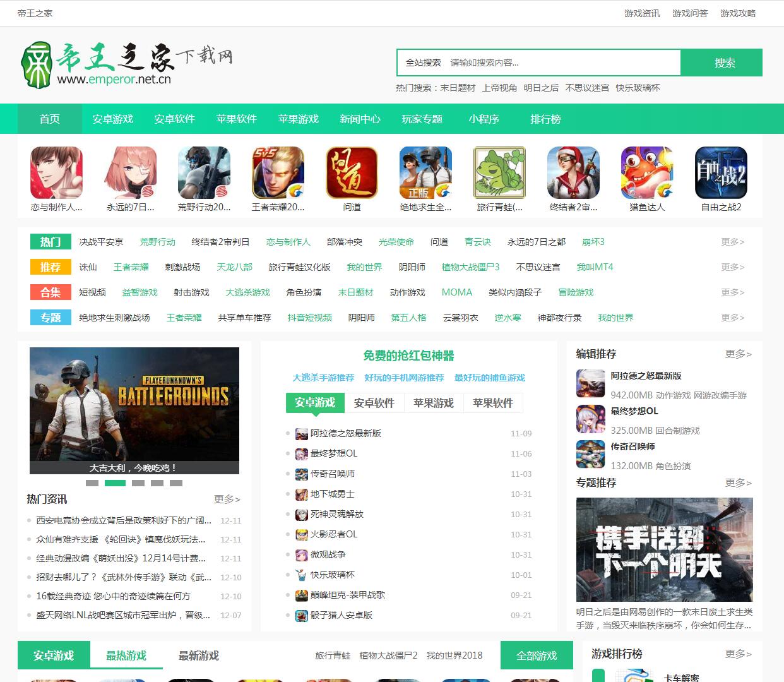Expand 更多 next to 热门资讯
This screenshot has width=784, height=682.
227,499
